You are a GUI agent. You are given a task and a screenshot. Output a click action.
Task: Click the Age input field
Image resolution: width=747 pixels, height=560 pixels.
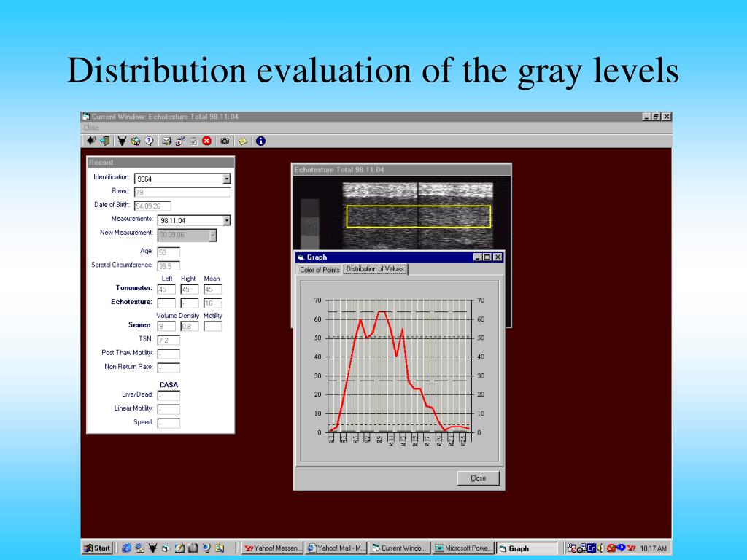169,252
